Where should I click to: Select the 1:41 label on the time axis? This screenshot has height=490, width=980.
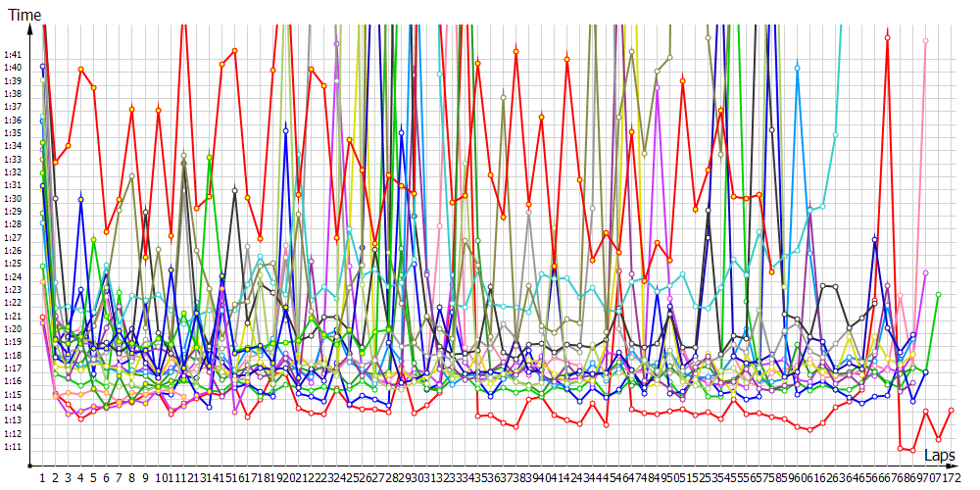[x=13, y=55]
